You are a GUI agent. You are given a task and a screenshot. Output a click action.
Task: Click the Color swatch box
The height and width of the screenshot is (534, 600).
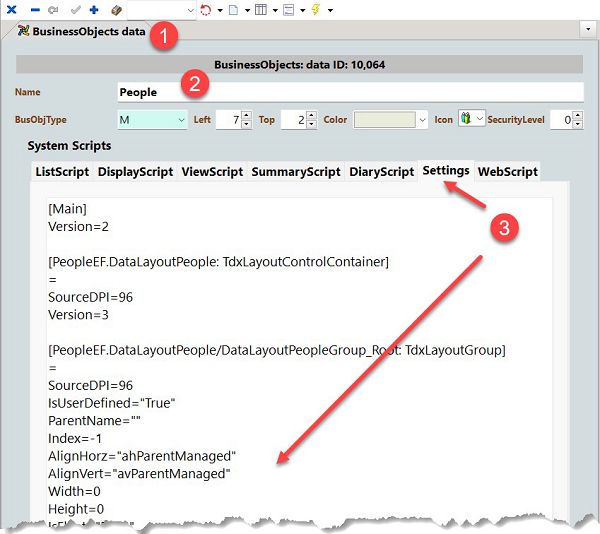pos(385,120)
